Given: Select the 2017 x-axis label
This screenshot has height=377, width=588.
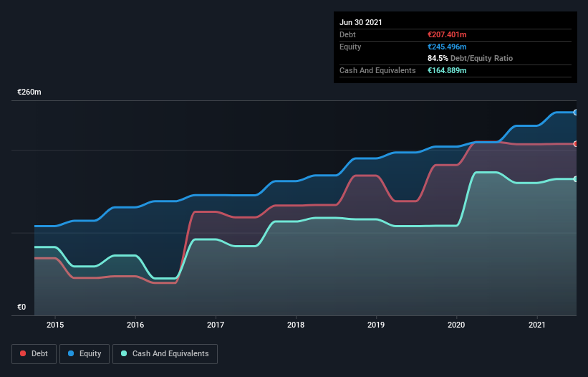Looking at the screenshot, I should pos(216,325).
